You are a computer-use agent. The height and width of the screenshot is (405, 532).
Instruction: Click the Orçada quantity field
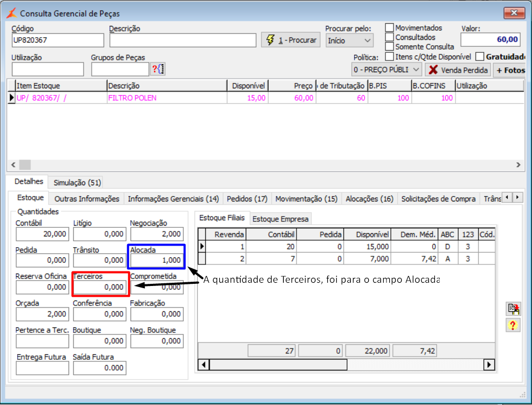pos(43,314)
